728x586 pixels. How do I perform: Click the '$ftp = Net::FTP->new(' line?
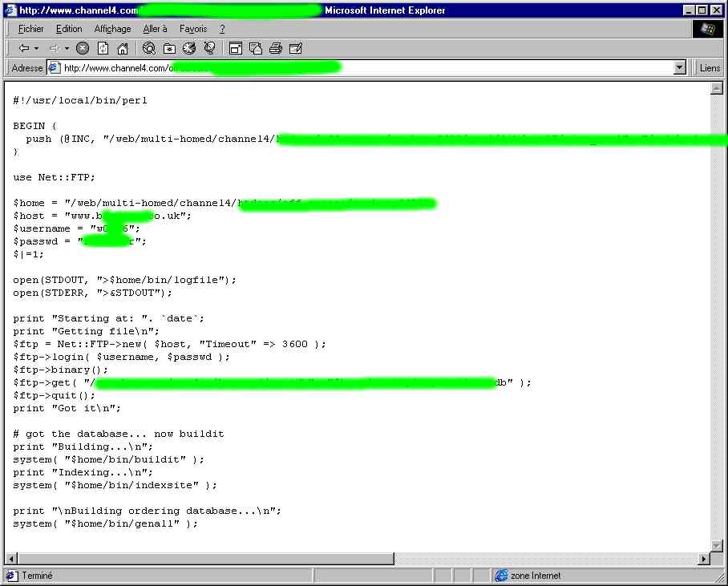(169, 345)
